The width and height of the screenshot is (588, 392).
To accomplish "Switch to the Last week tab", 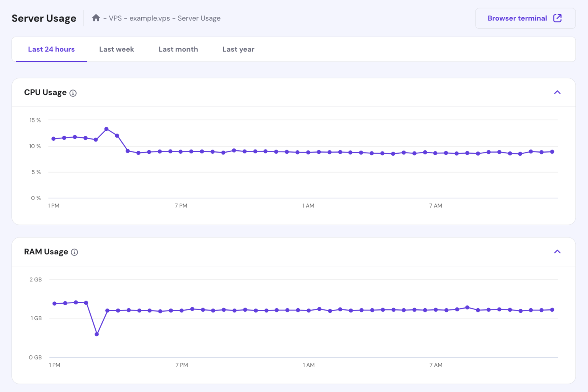I will 116,49.
